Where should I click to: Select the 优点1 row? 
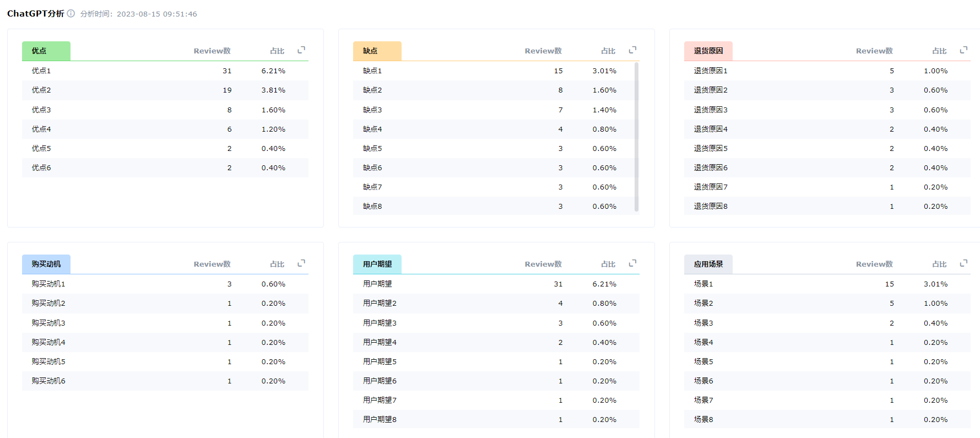[165, 71]
